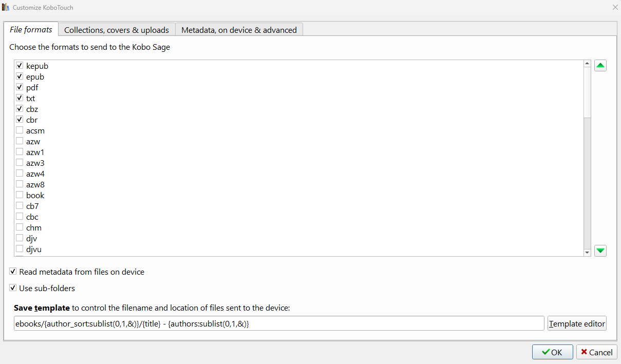The width and height of the screenshot is (621, 364).
Task: Click the green move-up arrow button
Action: pos(600,66)
